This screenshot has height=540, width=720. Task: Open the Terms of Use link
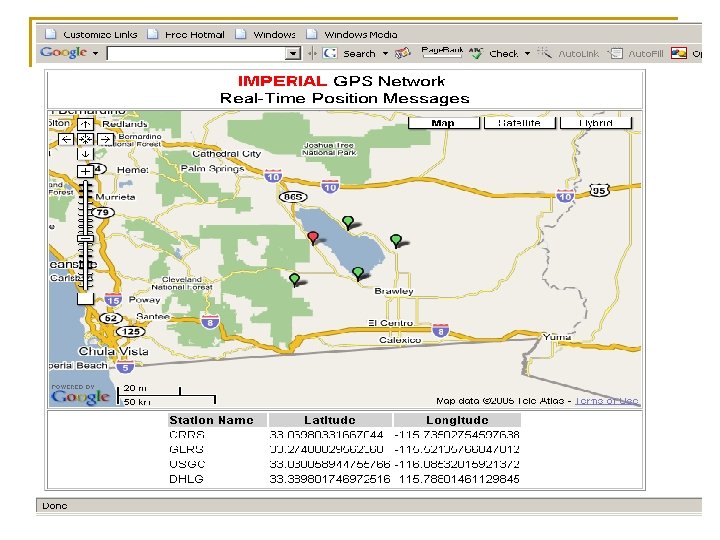(x=607, y=401)
